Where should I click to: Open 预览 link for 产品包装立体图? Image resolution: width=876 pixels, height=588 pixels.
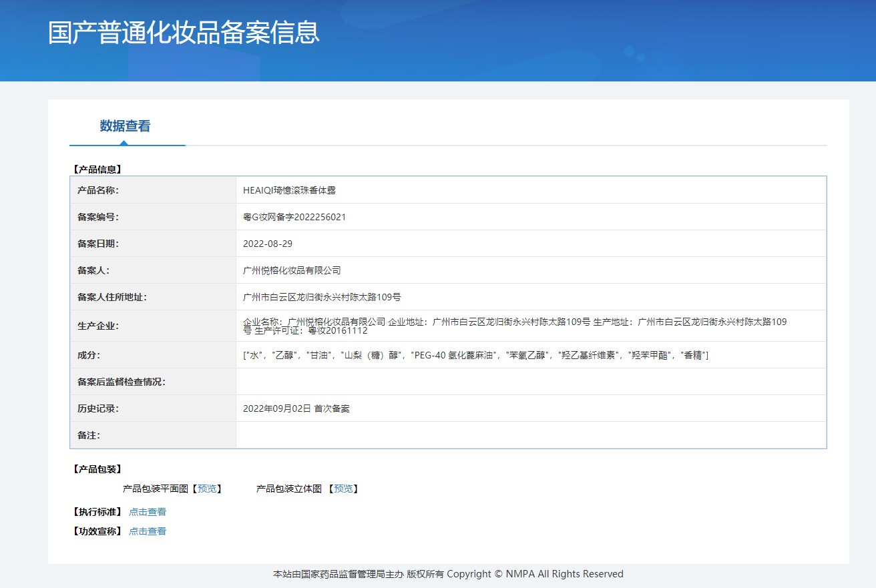343,489
